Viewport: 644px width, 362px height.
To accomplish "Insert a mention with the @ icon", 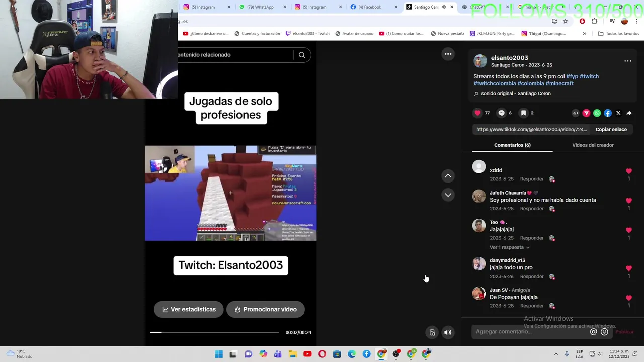I will point(594,332).
